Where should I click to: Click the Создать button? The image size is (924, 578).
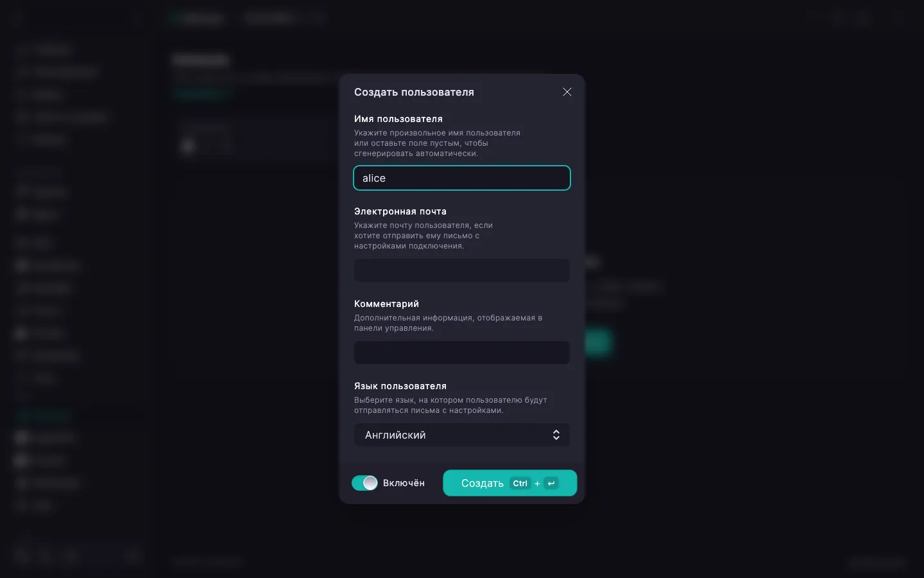pyautogui.click(x=510, y=483)
